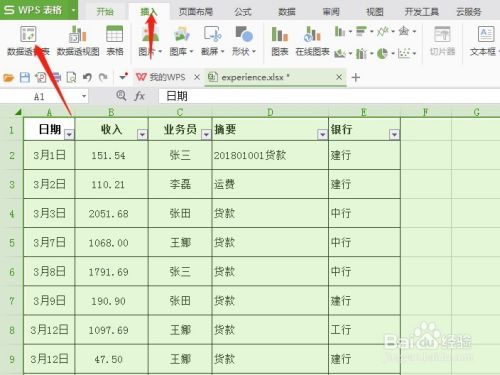This screenshot has height=375, width=500.
Task: Click the PivotTable (数据透视表) icon
Action: pyautogui.click(x=28, y=34)
